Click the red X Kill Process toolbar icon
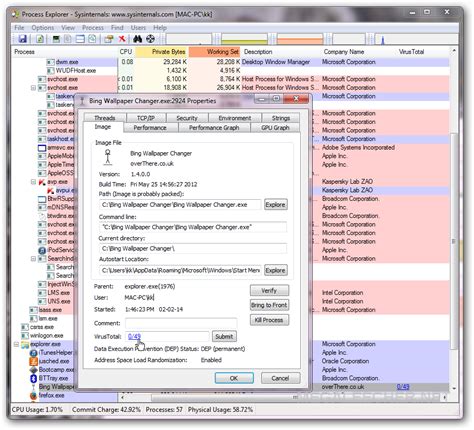Screen dimensions: 474x430 [122, 39]
